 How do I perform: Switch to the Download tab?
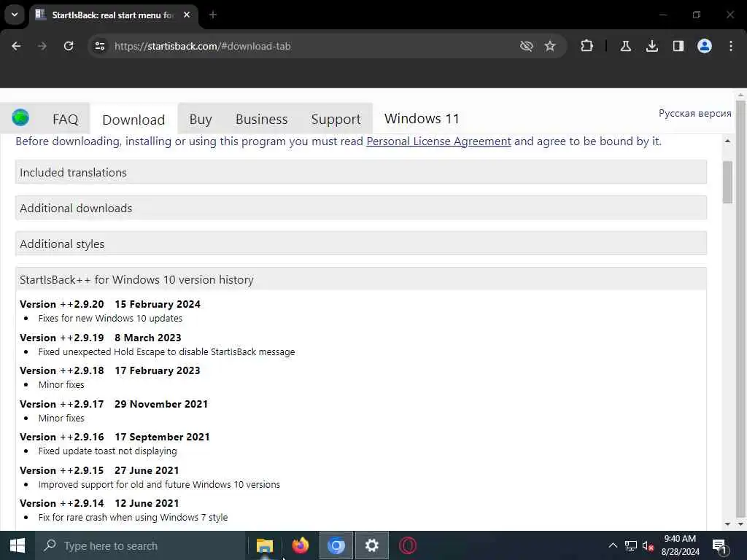coord(134,120)
